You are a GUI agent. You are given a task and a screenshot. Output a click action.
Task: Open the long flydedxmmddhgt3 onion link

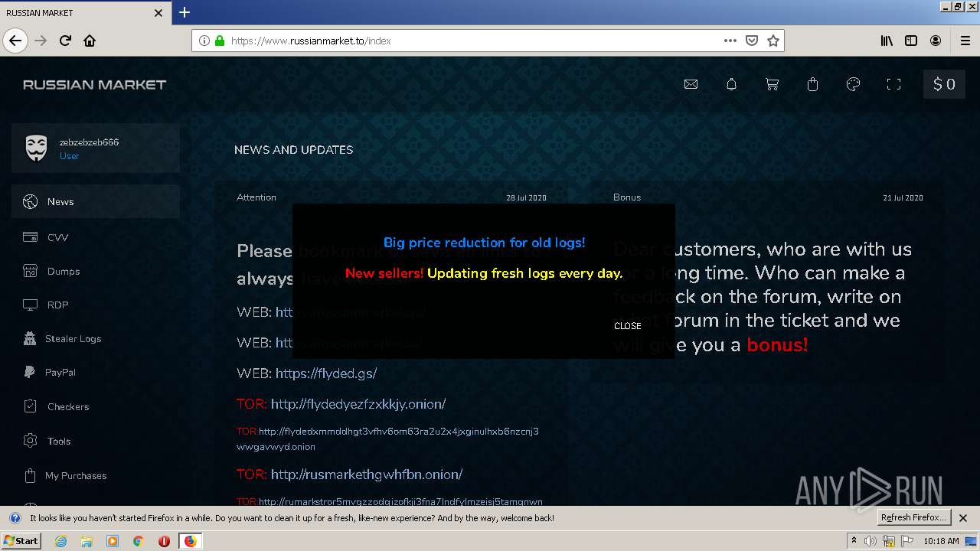tap(387, 439)
